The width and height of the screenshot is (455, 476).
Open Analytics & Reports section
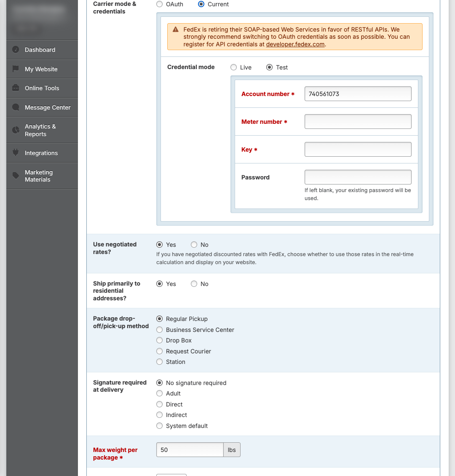tap(42, 130)
